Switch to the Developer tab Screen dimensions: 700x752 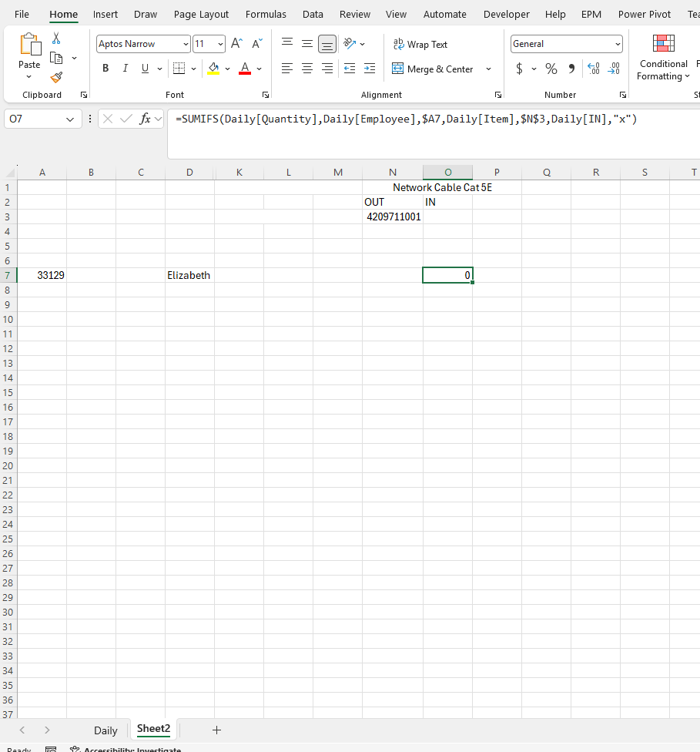(x=506, y=15)
